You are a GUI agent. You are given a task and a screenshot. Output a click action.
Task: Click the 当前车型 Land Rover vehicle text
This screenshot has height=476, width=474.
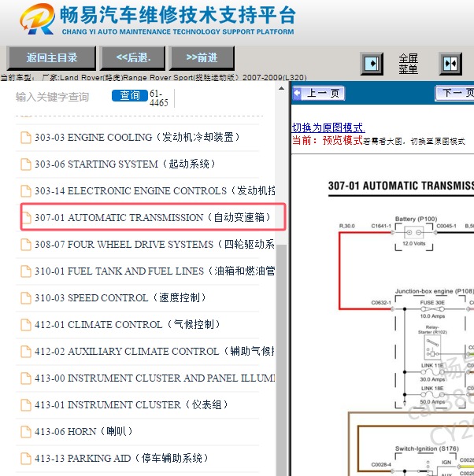click(153, 77)
